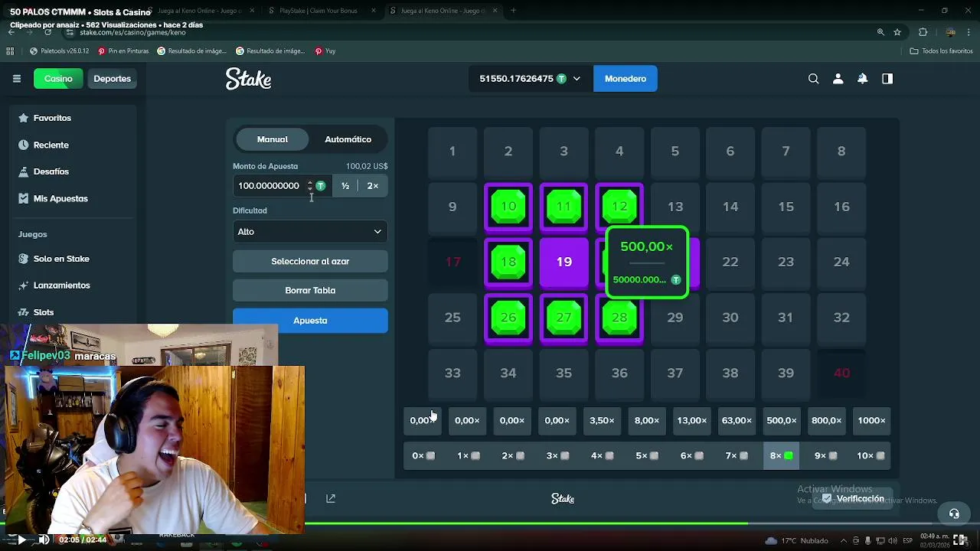This screenshot has height=551, width=980.
Task: Click the 1000× payout multiplier cell
Action: pyautogui.click(x=871, y=420)
